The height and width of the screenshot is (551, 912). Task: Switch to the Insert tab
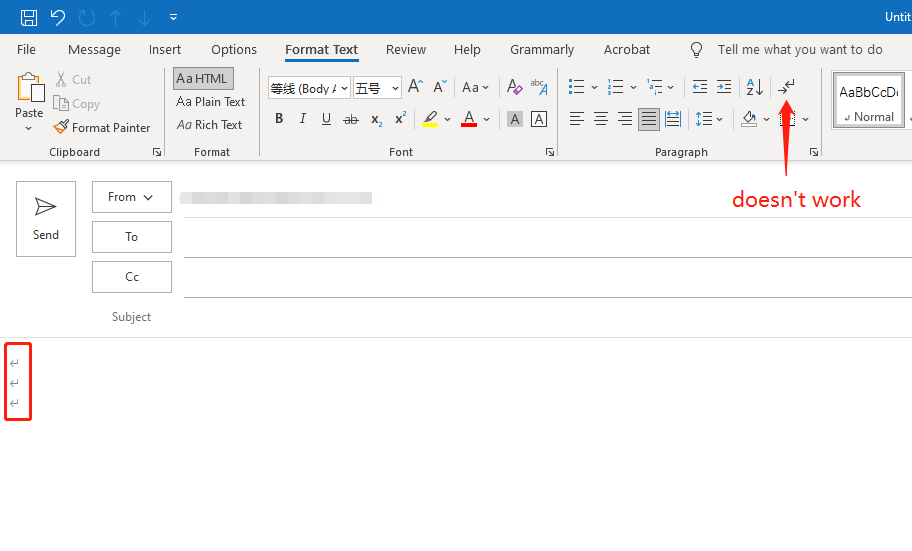165,49
